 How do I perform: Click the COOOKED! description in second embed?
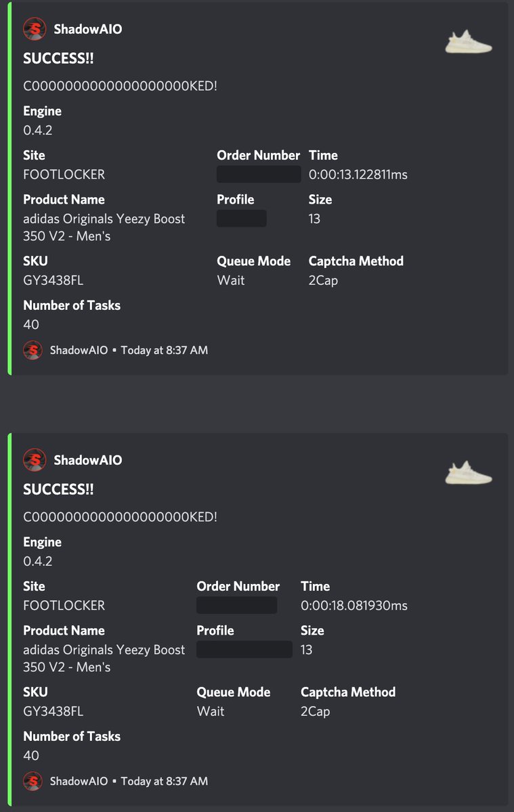[121, 517]
